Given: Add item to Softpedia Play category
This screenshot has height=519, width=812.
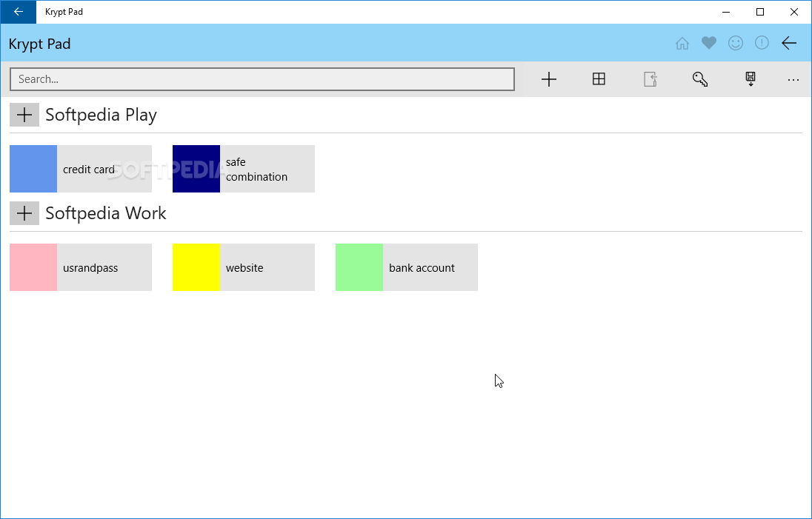Looking at the screenshot, I should pyautogui.click(x=24, y=115).
